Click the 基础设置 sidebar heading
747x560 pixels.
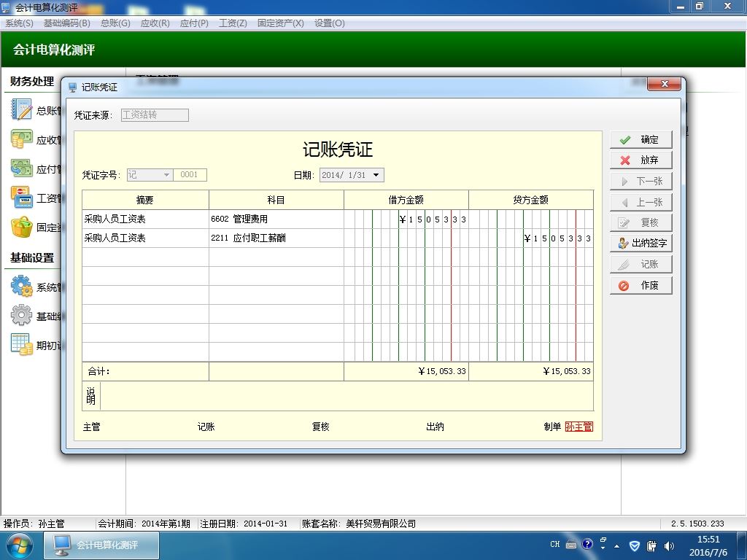(x=32, y=258)
